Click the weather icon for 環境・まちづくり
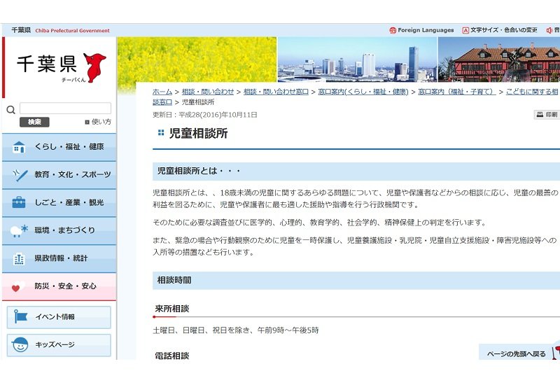Viewport: 560px width, 392px height. [x=19, y=231]
